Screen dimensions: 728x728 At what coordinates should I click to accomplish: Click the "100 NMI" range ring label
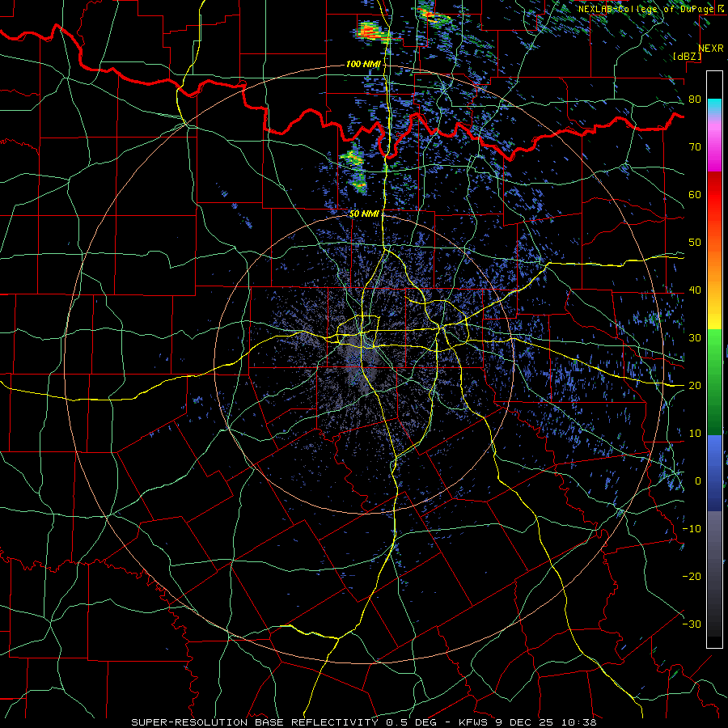[x=363, y=64]
